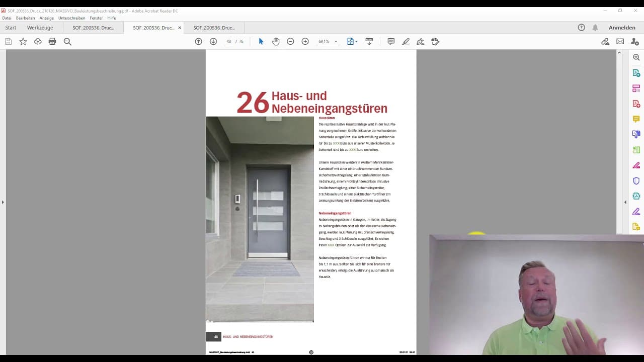Zoom in with the plus button
The width and height of the screenshot is (644, 362).
pyautogui.click(x=305, y=42)
